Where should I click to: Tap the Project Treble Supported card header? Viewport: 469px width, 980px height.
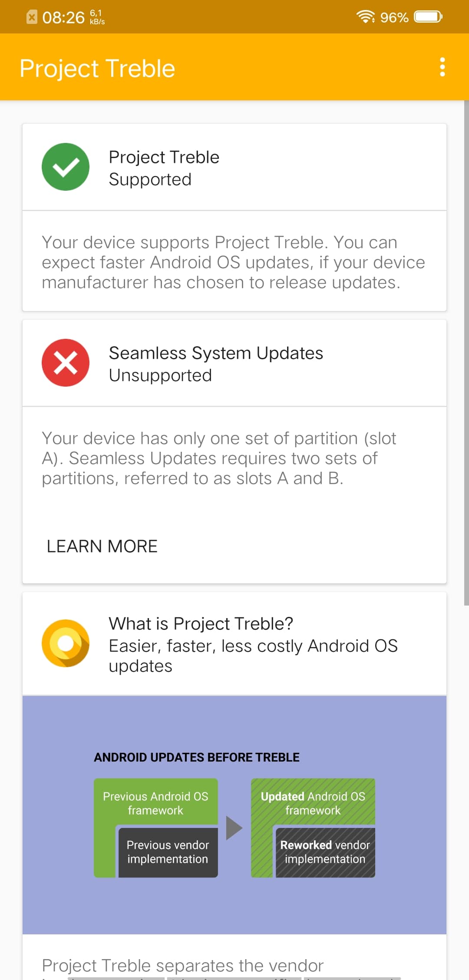(234, 167)
